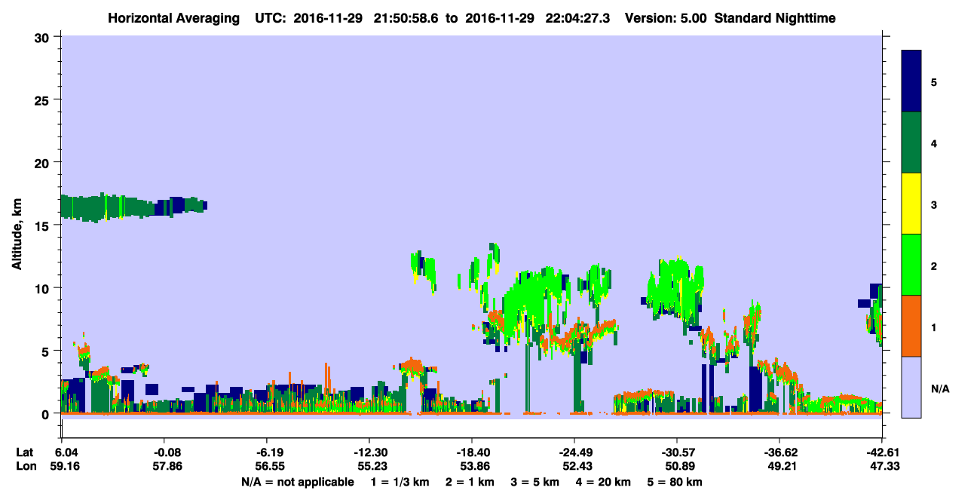980x503 pixels.
Task: Click the 10 altitude tick label
Action: (44, 288)
